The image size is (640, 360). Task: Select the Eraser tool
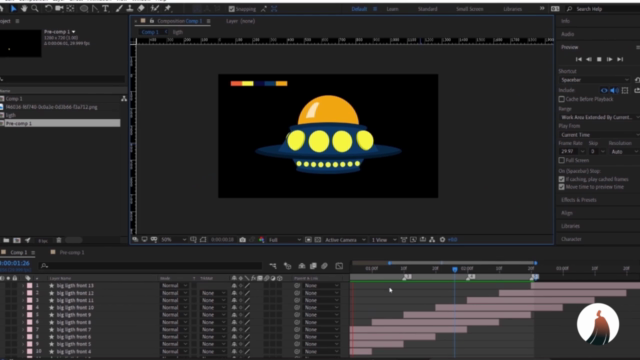coord(141,9)
